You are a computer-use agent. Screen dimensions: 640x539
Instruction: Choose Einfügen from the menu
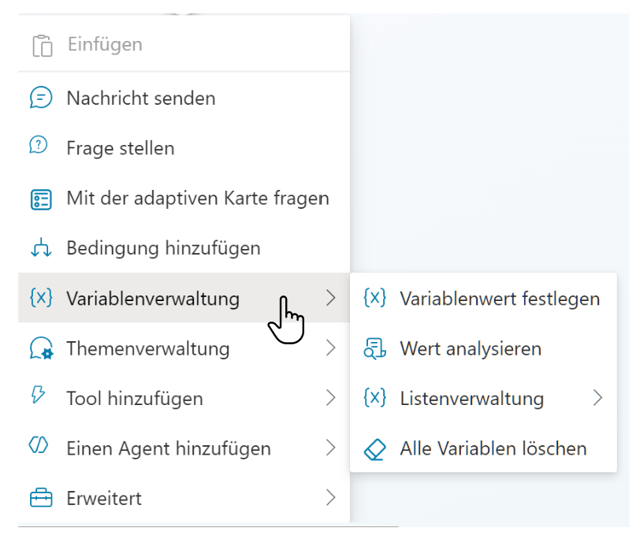pyautogui.click(x=184, y=44)
